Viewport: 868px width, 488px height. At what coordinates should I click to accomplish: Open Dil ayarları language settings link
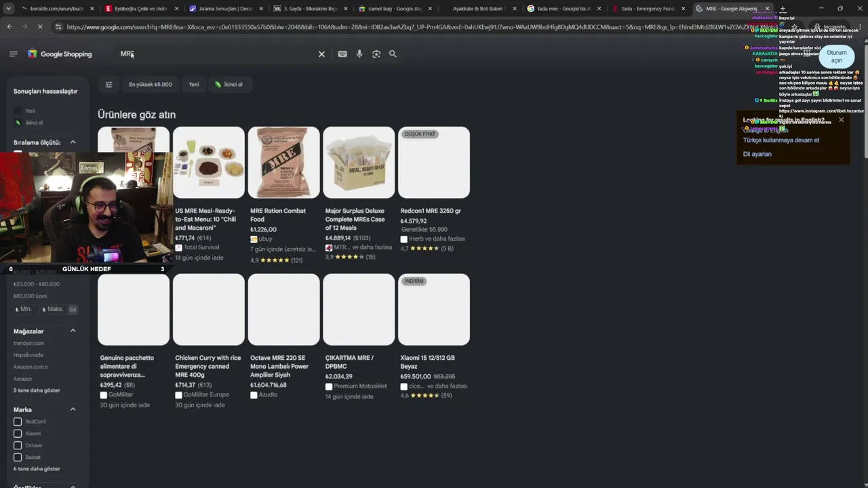[x=757, y=154]
